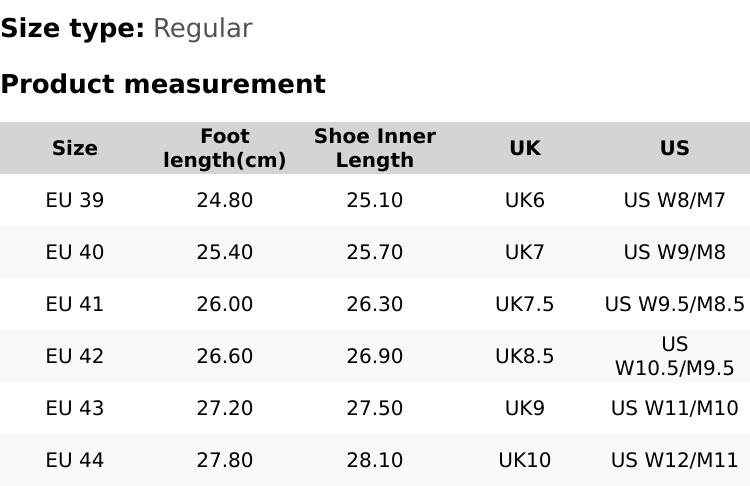Click the 24.80 foot length value
Viewport: 750px width, 486px height.
pyautogui.click(x=225, y=200)
